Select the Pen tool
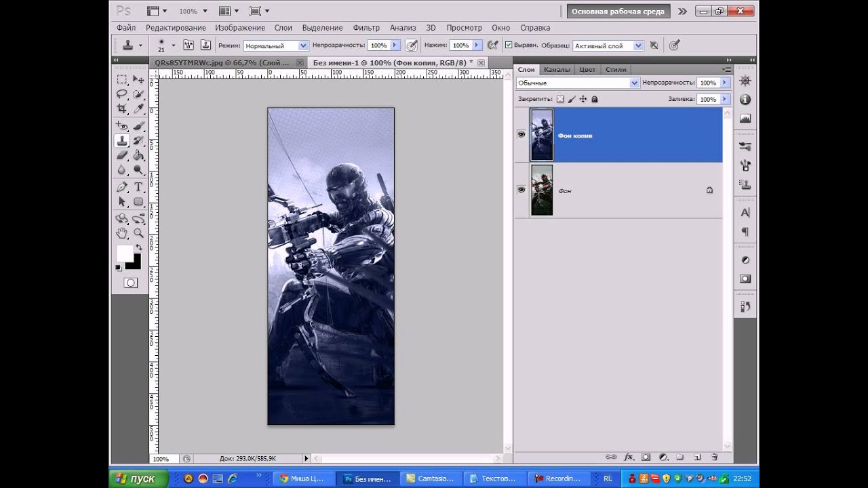 tap(122, 187)
